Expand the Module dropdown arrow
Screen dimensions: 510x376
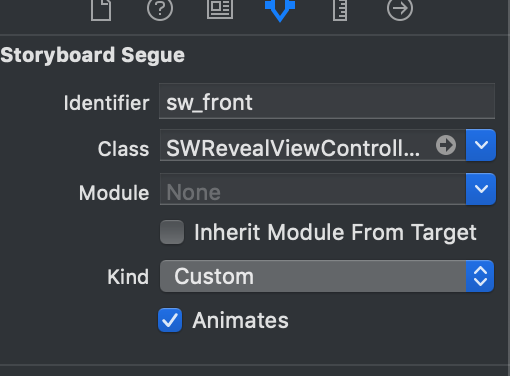(x=481, y=189)
